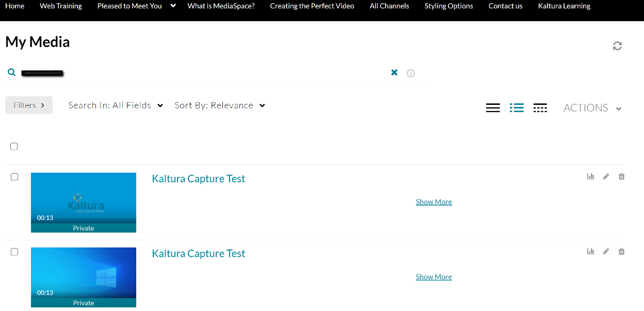Click into the search input field
This screenshot has width=644, height=311.
pyautogui.click(x=204, y=73)
